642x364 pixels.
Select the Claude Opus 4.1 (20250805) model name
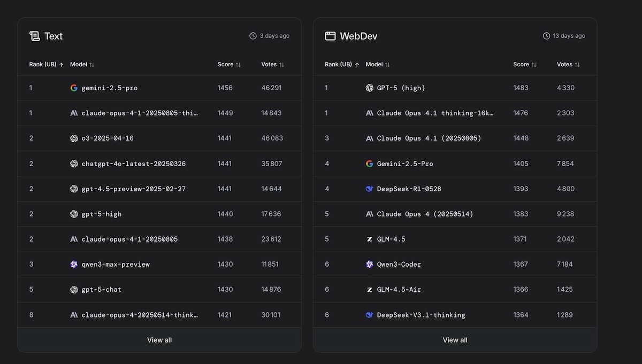pyautogui.click(x=429, y=138)
